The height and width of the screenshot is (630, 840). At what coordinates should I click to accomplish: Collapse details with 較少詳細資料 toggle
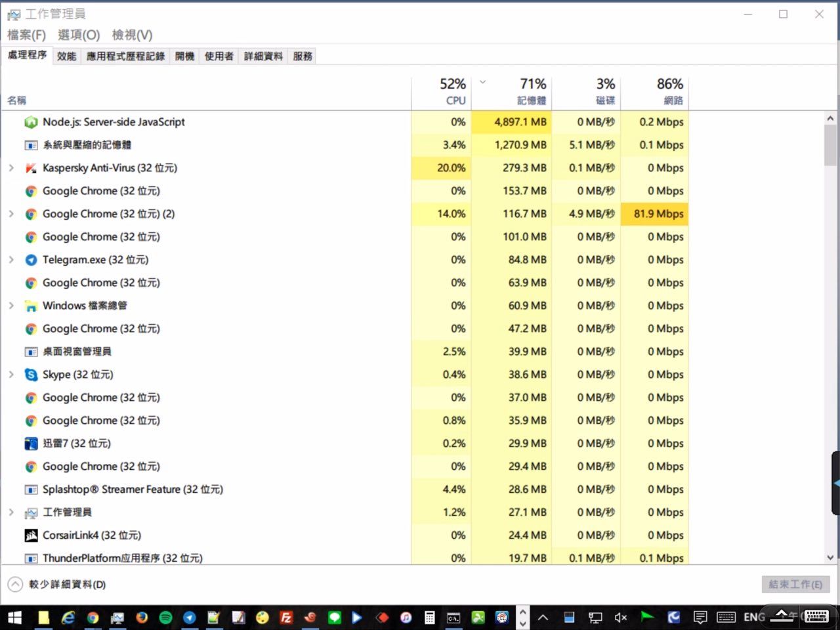[x=15, y=584]
